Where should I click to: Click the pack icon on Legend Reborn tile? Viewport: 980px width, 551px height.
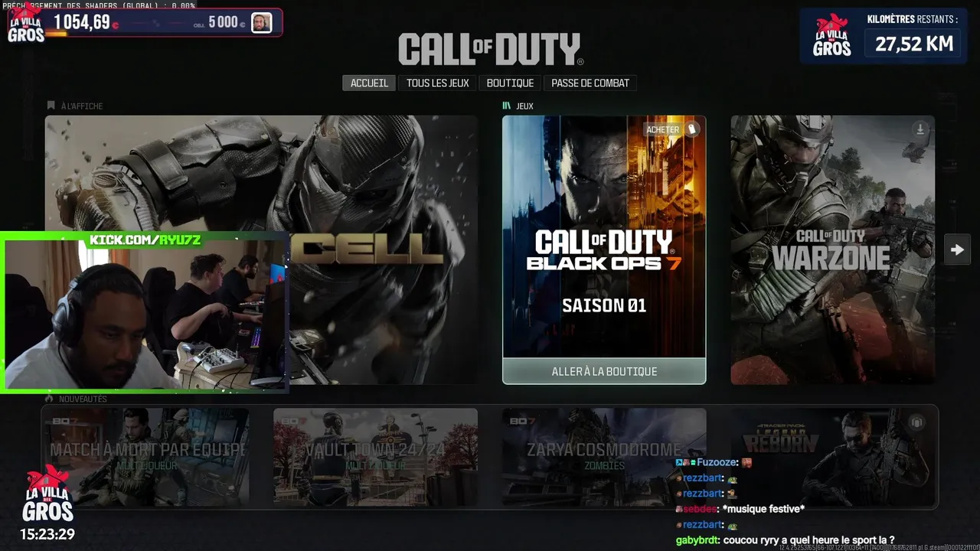(x=916, y=422)
